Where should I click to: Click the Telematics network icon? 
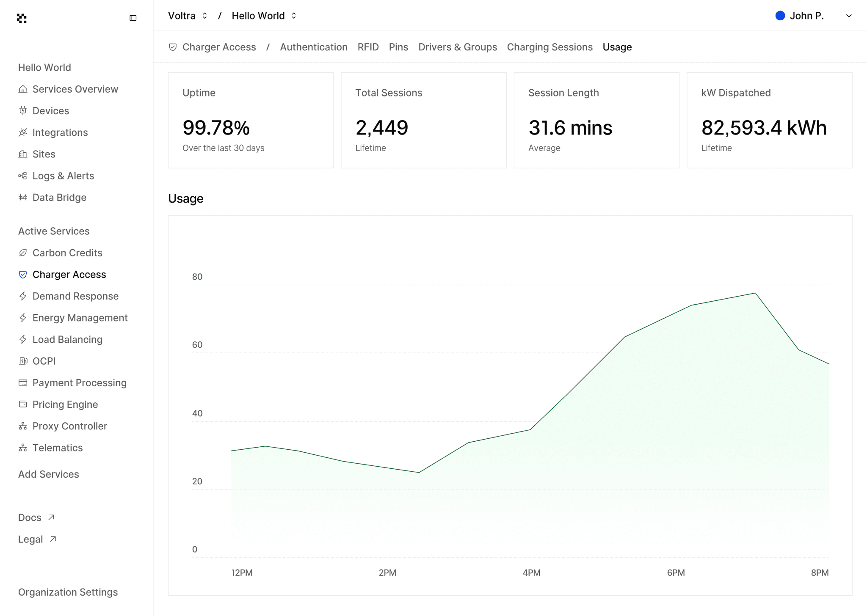click(x=23, y=448)
